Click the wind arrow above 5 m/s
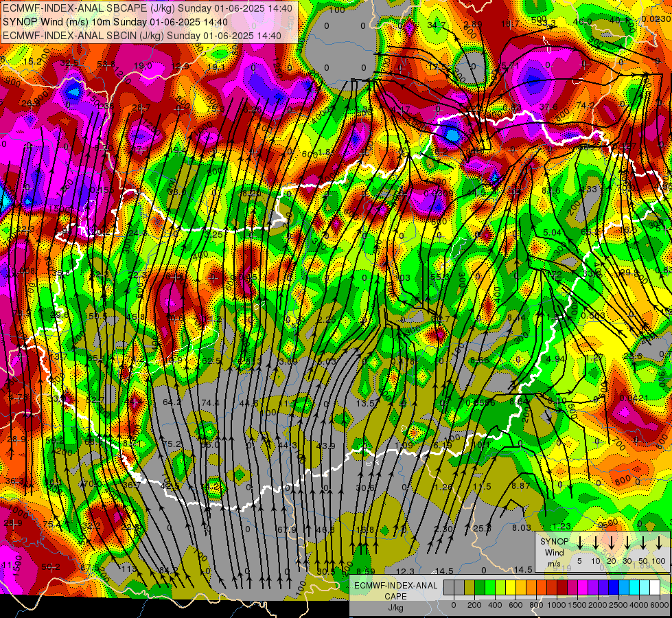 click(x=580, y=543)
